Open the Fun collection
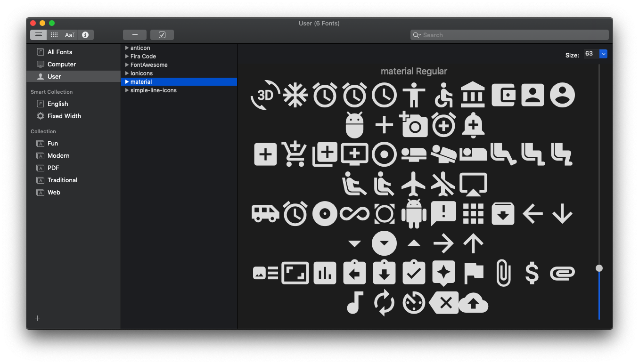Image resolution: width=639 pixels, height=364 pixels. click(x=74, y=143)
